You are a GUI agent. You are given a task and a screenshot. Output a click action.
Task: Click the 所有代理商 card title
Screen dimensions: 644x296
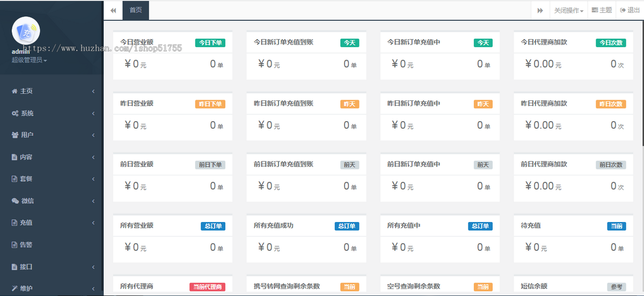(137, 286)
